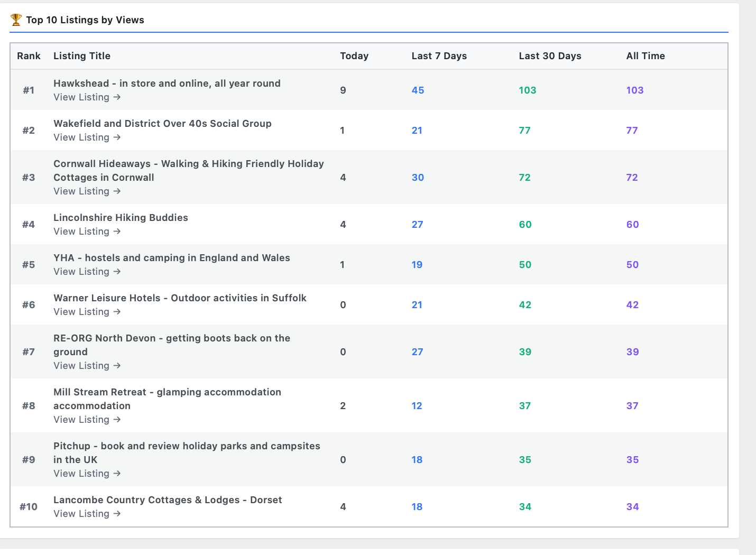
Task: Click the Last 7 Days column header
Action: coord(439,56)
